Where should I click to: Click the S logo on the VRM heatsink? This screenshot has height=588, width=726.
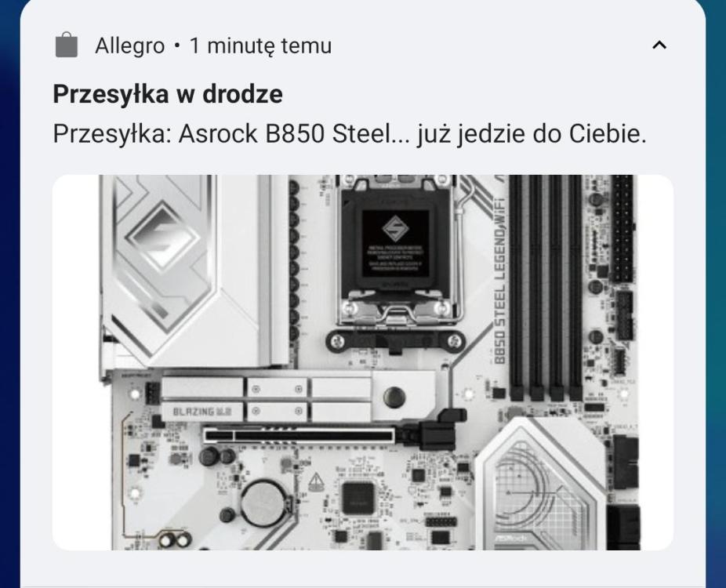coord(162,237)
